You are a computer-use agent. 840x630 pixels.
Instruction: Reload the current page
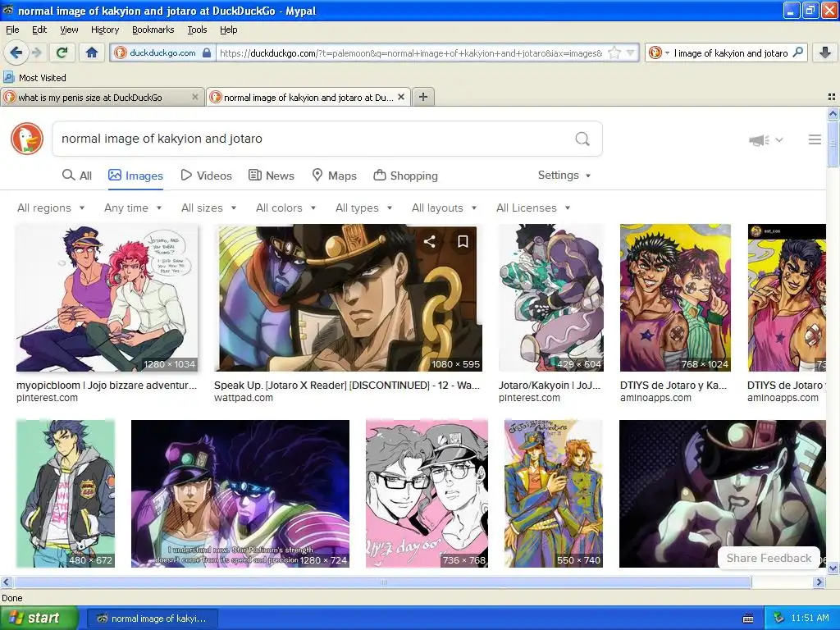pyautogui.click(x=62, y=52)
